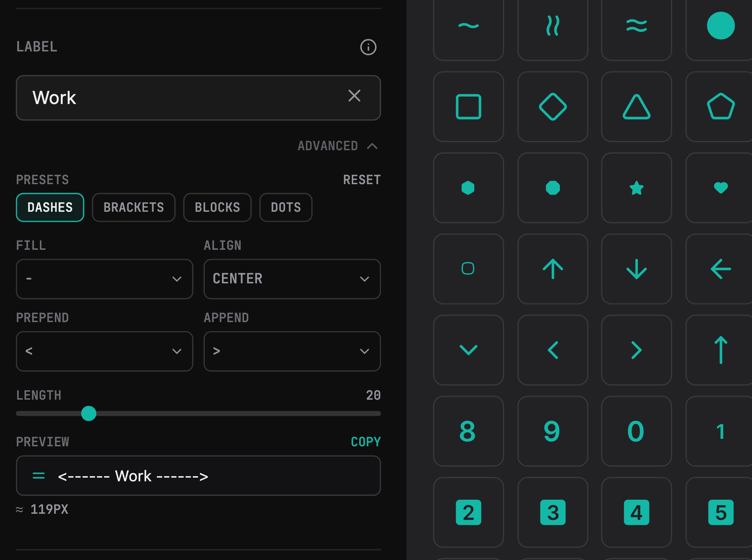Pick the boxed number 3 tile
The width and height of the screenshot is (752, 560).
click(x=553, y=512)
